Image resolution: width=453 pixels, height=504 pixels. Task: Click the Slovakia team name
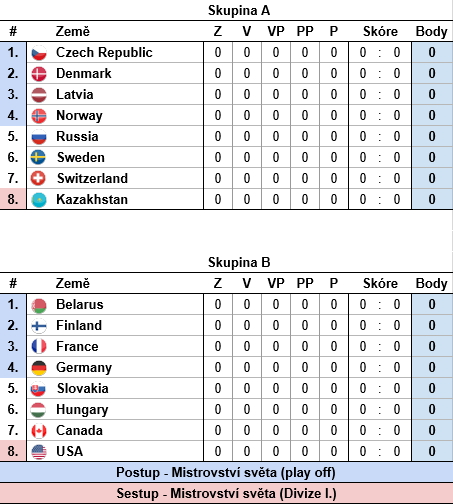coord(83,388)
